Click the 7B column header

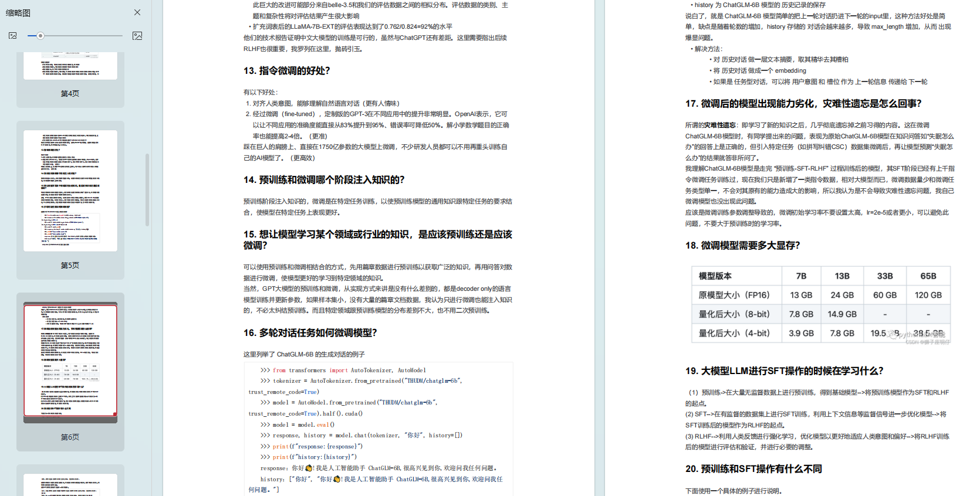click(801, 276)
